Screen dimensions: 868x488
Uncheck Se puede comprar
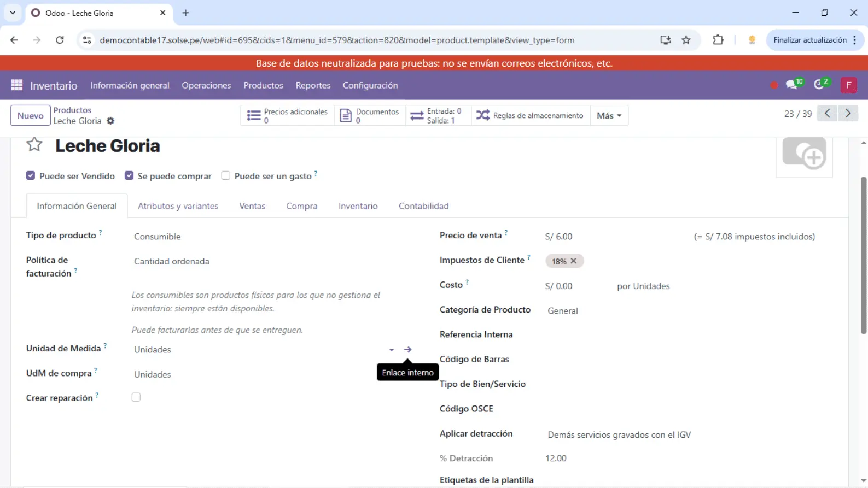tap(129, 175)
